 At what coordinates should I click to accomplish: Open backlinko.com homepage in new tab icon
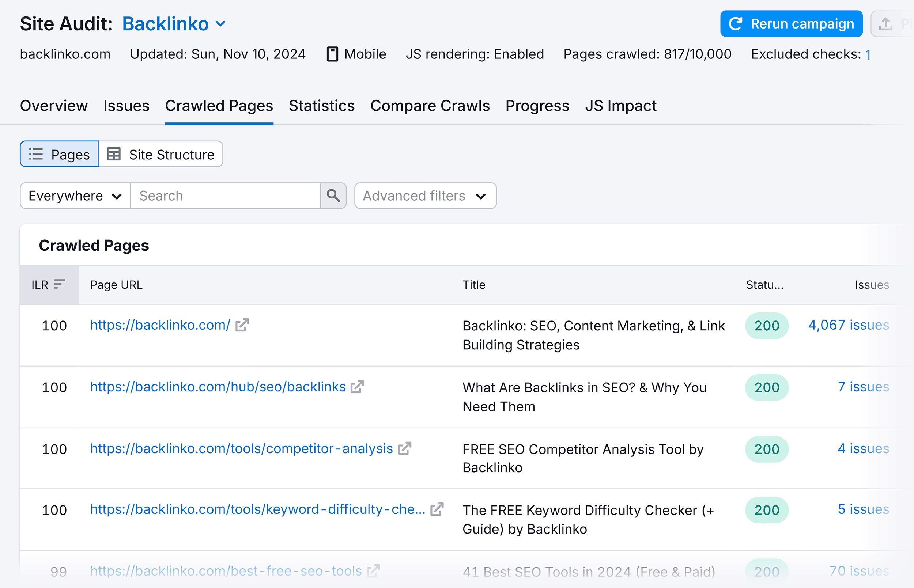coord(242,325)
